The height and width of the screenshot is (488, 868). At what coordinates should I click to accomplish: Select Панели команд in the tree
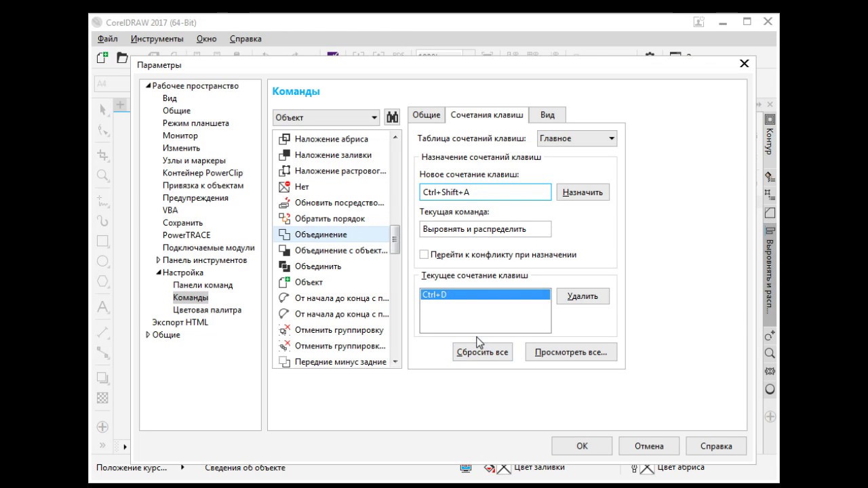[203, 285]
